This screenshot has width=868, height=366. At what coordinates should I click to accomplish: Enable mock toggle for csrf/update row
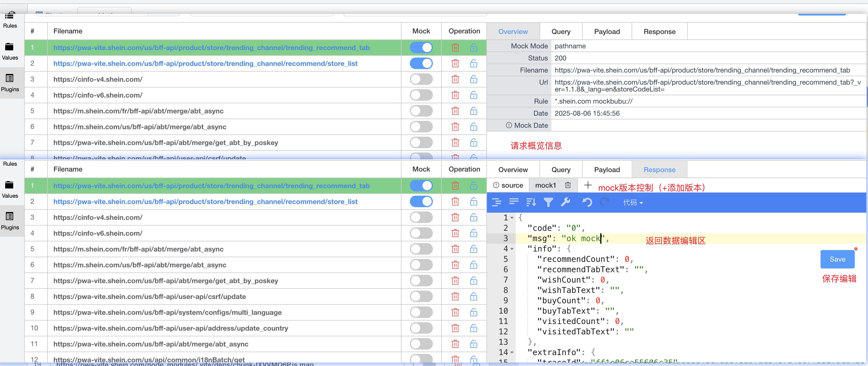[421, 297]
